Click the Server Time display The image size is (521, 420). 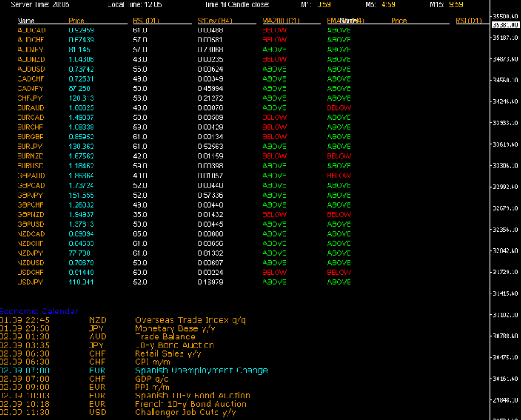pyautogui.click(x=40, y=5)
